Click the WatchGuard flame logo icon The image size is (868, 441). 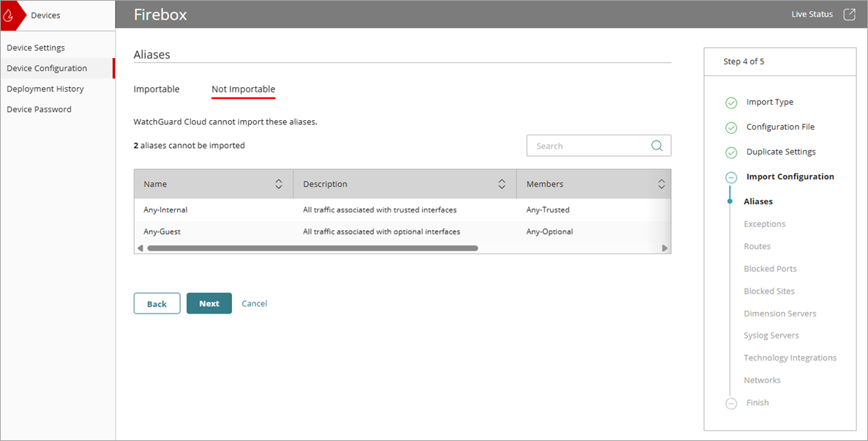(8, 15)
